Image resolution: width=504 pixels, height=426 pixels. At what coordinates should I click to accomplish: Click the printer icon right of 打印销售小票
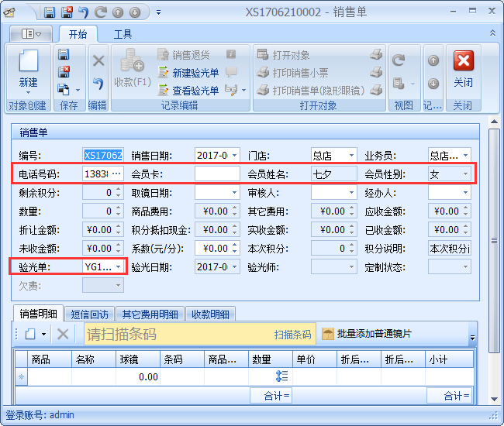tap(376, 72)
